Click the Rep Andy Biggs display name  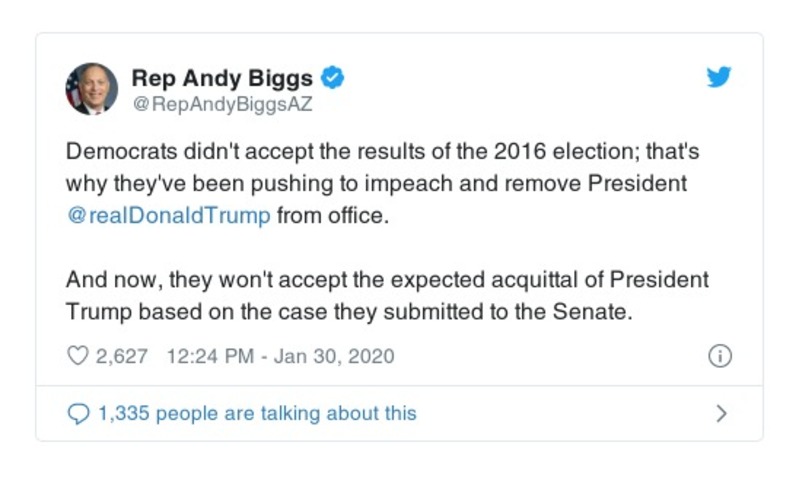(x=222, y=77)
